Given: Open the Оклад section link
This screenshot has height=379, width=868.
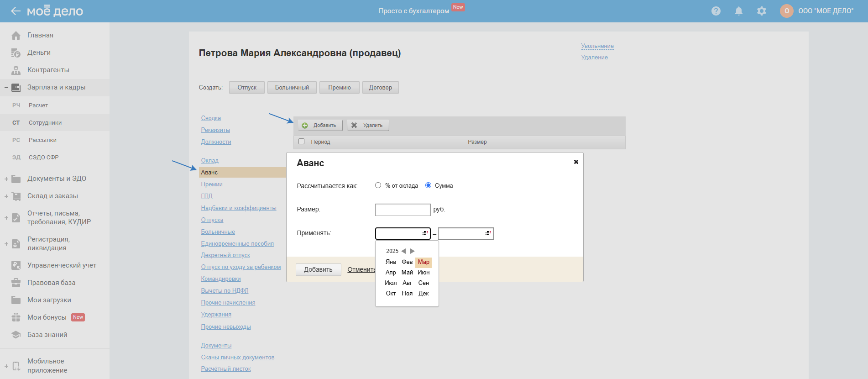Looking at the screenshot, I should click(x=209, y=161).
